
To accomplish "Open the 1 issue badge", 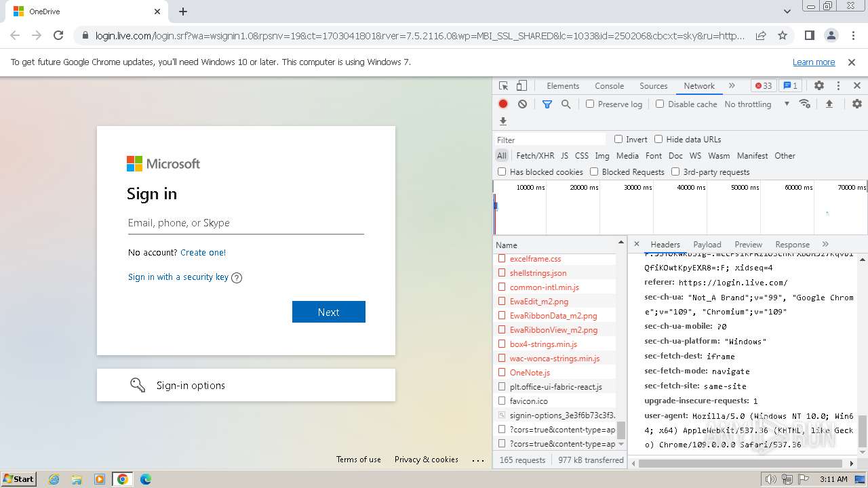I will 790,86.
